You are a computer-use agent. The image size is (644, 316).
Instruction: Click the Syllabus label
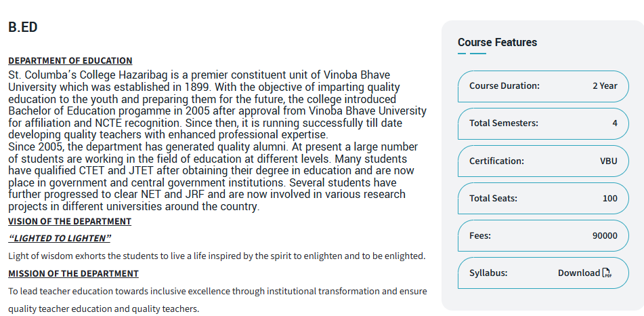coord(488,273)
